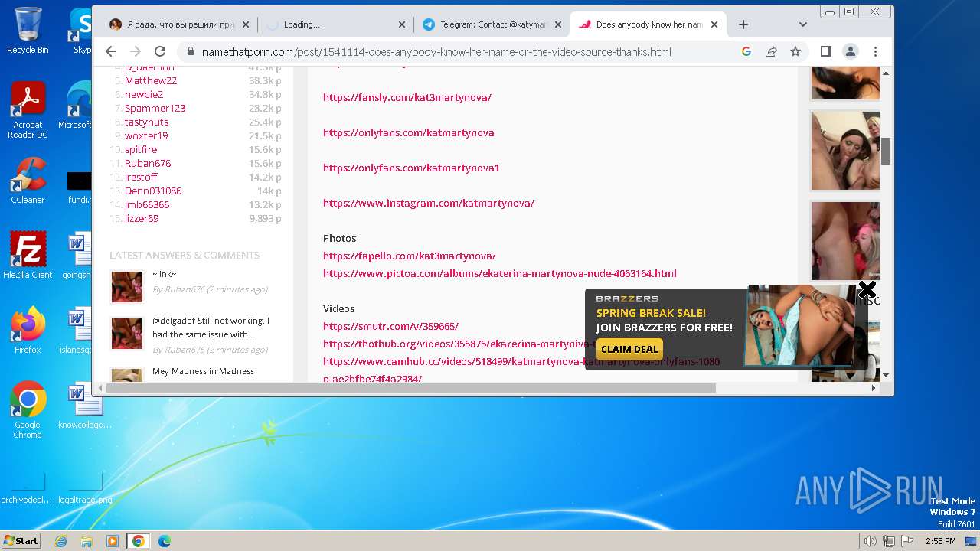980x551 pixels.
Task: Open Acrobat Reader DC desktop icon
Action: click(28, 111)
